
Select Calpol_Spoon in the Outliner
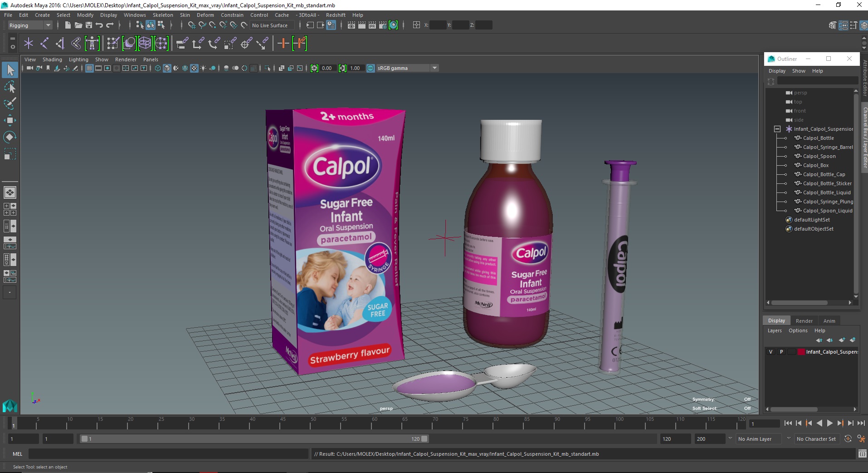tap(819, 156)
